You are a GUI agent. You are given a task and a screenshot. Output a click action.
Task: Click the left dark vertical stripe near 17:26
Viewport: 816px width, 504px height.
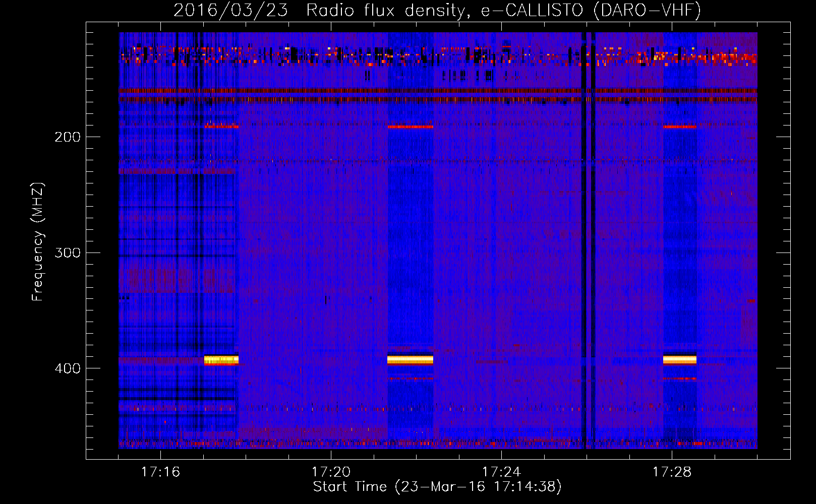(584, 242)
